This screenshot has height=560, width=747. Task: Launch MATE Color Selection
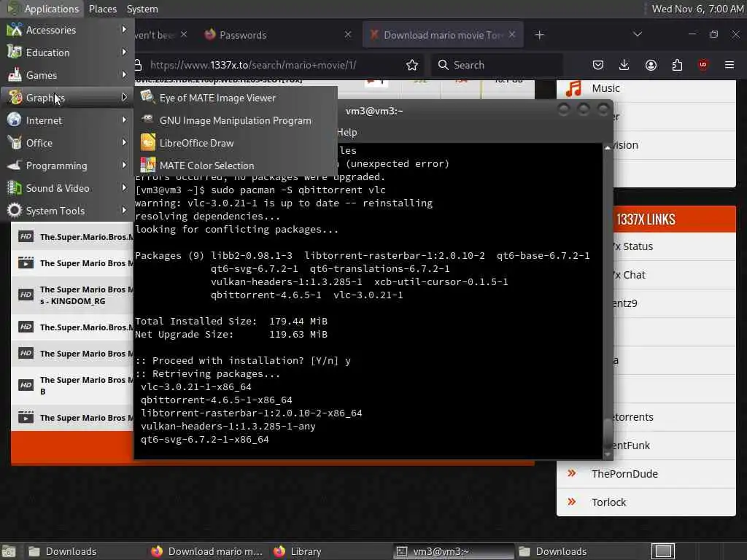(236, 166)
